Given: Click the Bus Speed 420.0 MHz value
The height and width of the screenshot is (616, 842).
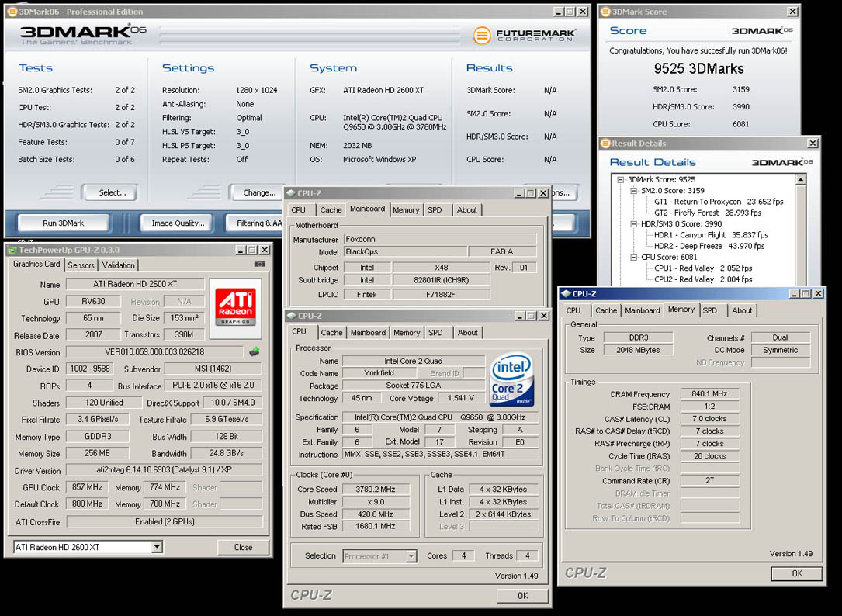Looking at the screenshot, I should point(376,514).
